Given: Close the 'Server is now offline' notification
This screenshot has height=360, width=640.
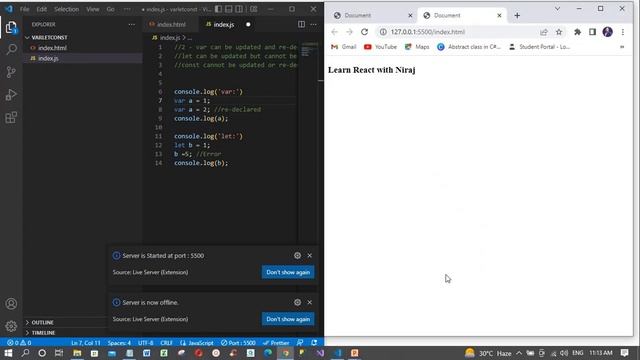Looking at the screenshot, I should (x=310, y=302).
